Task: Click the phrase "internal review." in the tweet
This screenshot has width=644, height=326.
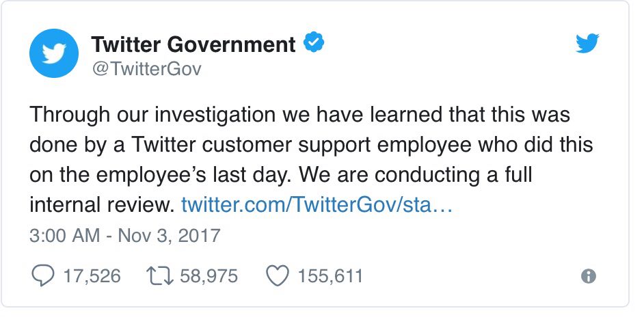Action: 103,204
